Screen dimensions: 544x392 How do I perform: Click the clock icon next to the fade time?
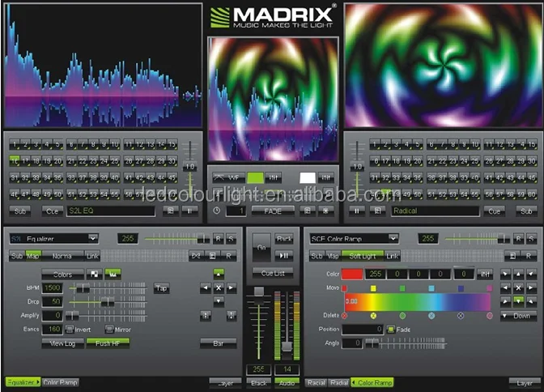[x=216, y=211]
